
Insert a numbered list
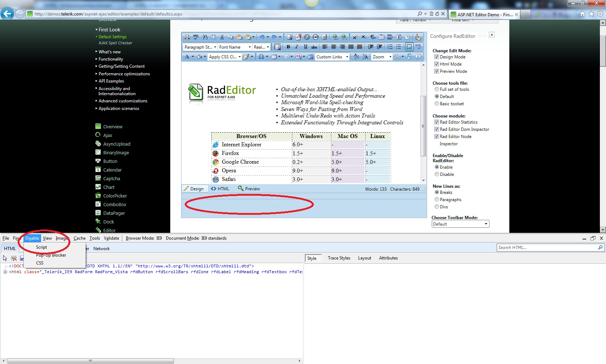tap(390, 47)
